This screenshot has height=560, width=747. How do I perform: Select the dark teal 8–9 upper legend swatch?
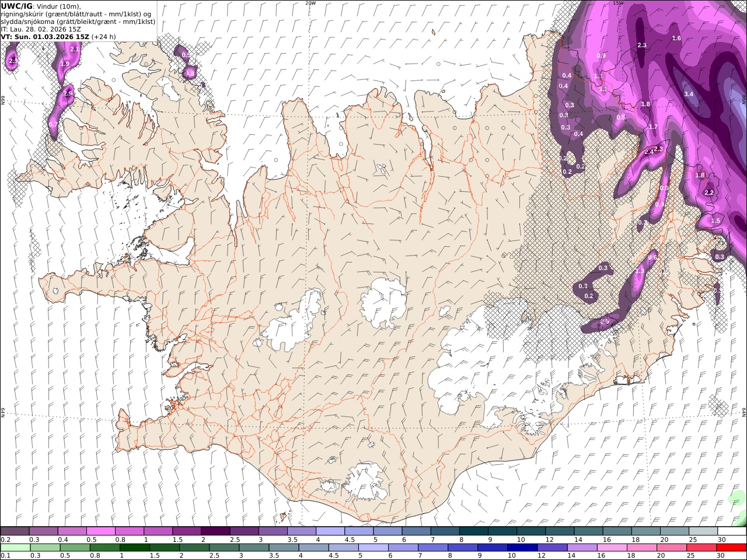(x=473, y=531)
